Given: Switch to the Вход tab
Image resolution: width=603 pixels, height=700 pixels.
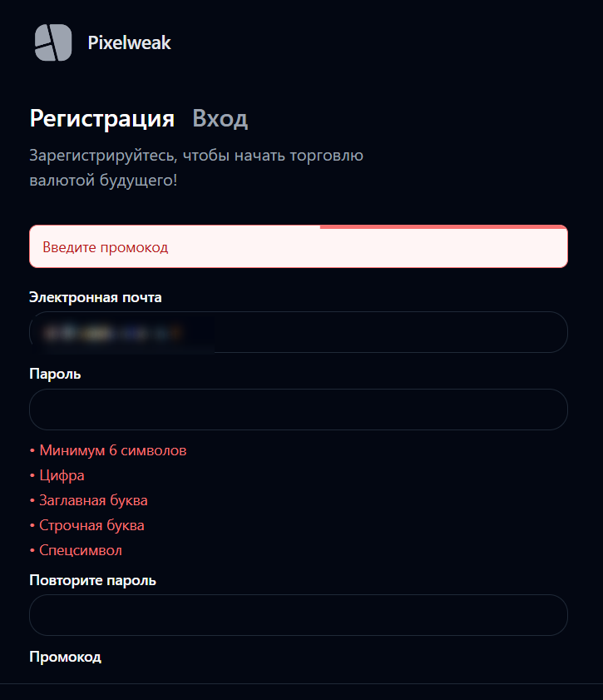Looking at the screenshot, I should tap(220, 119).
